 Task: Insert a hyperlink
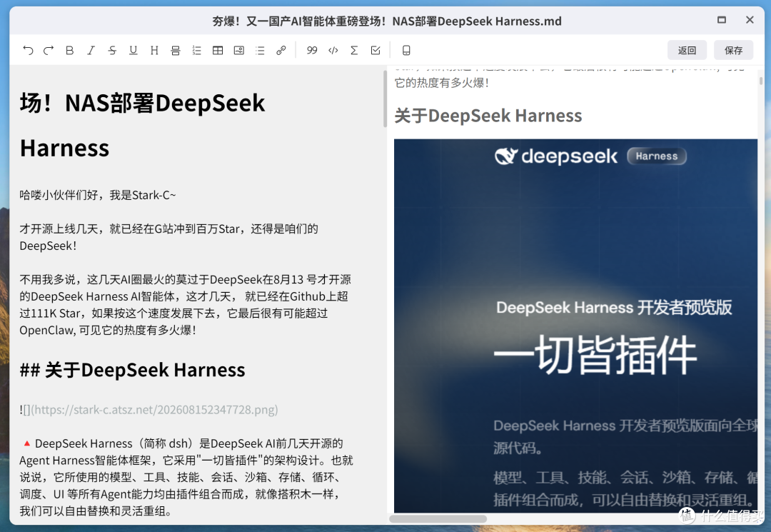tap(281, 50)
